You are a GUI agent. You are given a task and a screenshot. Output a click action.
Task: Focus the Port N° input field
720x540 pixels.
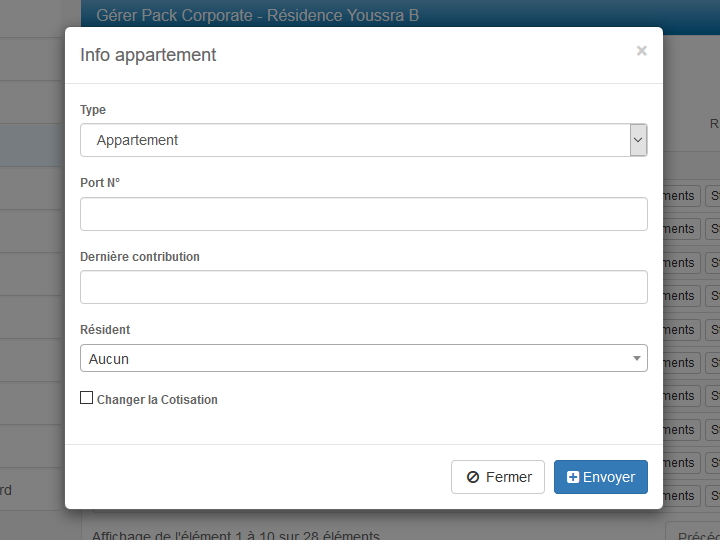point(363,214)
